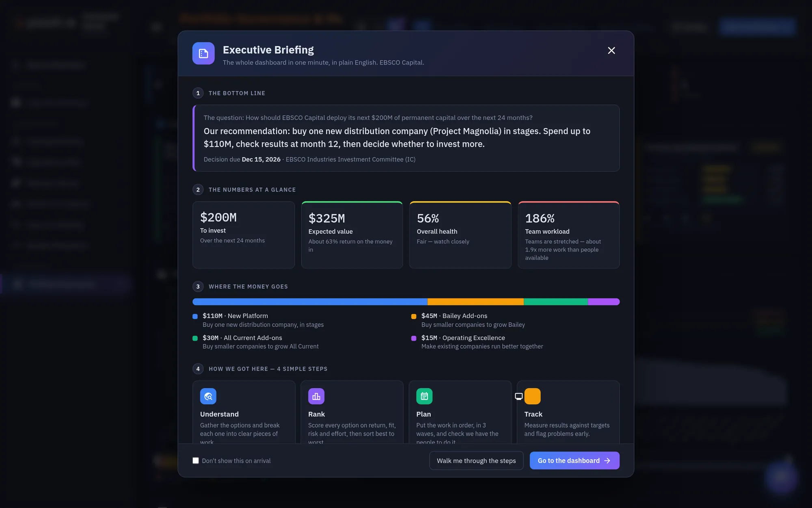Click "HOW WE GOT HERE — 4 SIMPLE STEPS" heading
The image size is (812, 508).
pos(268,369)
